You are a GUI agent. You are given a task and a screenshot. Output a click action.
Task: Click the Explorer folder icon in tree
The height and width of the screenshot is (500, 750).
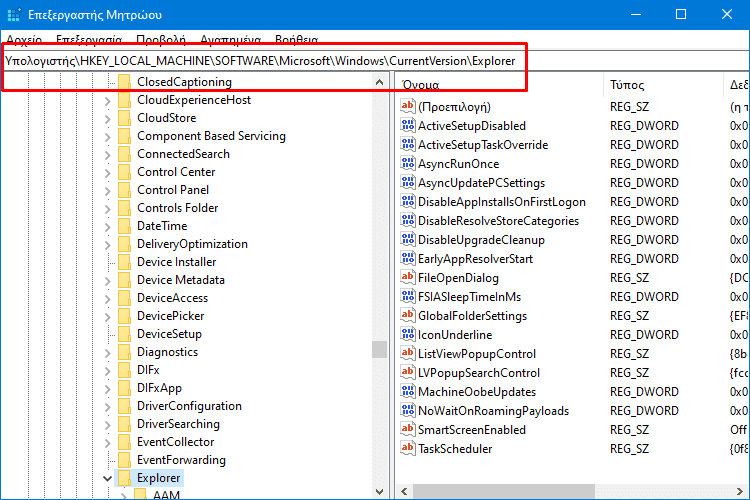[x=124, y=478]
